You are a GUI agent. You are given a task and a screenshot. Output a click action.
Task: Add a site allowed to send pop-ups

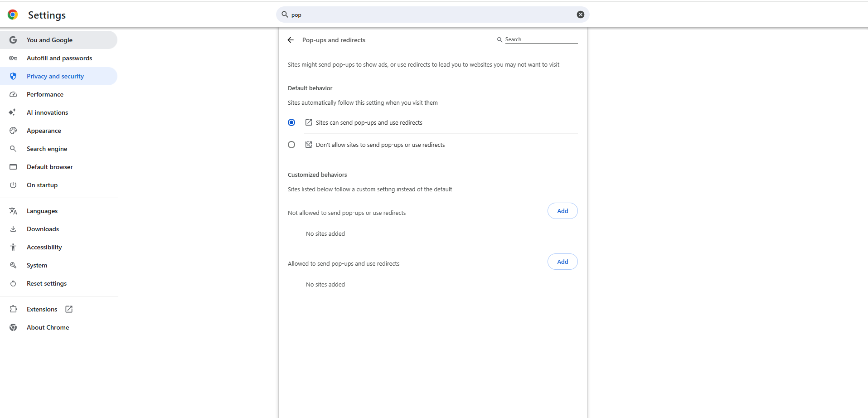pyautogui.click(x=563, y=262)
